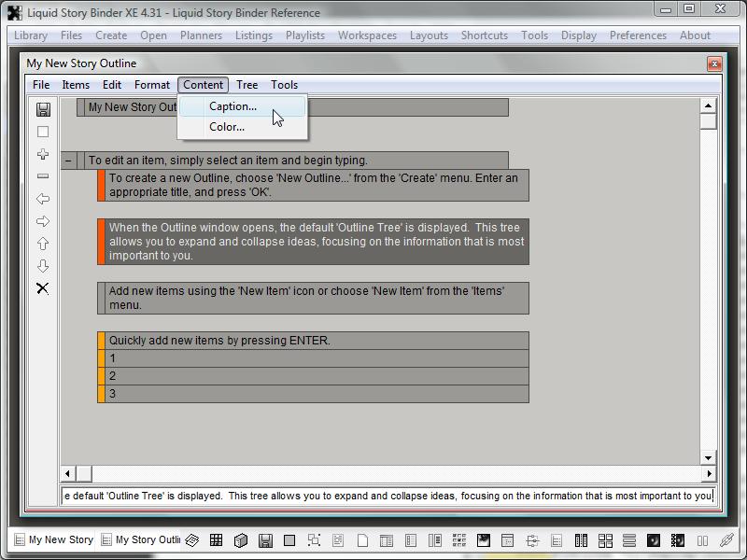The height and width of the screenshot is (560, 747).
Task: Click the vertical scrollbar down arrow
Action: (708, 457)
